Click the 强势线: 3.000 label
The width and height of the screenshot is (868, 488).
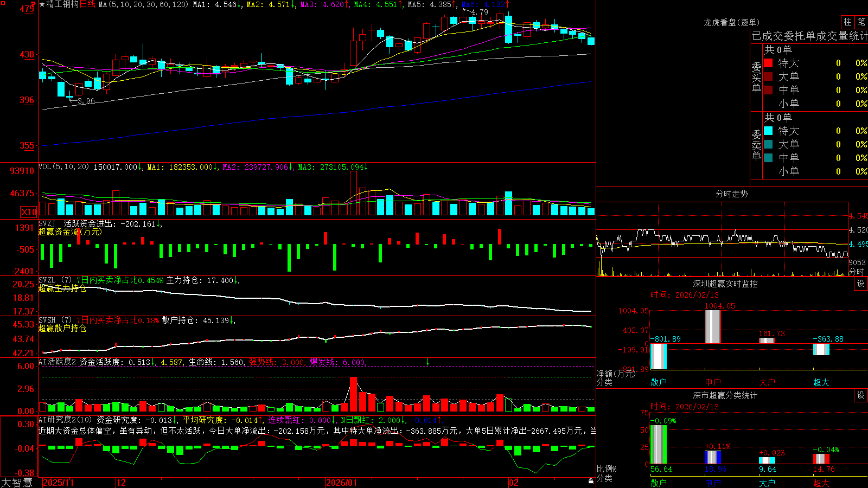277,362
